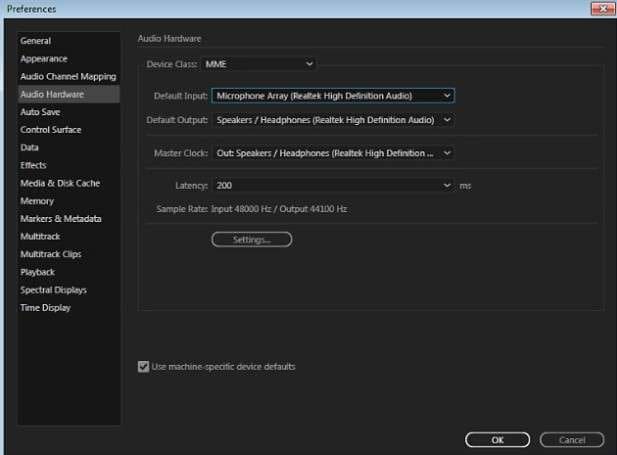Confirm preferences with OK button
Screen dimensions: 617x455
point(497,440)
